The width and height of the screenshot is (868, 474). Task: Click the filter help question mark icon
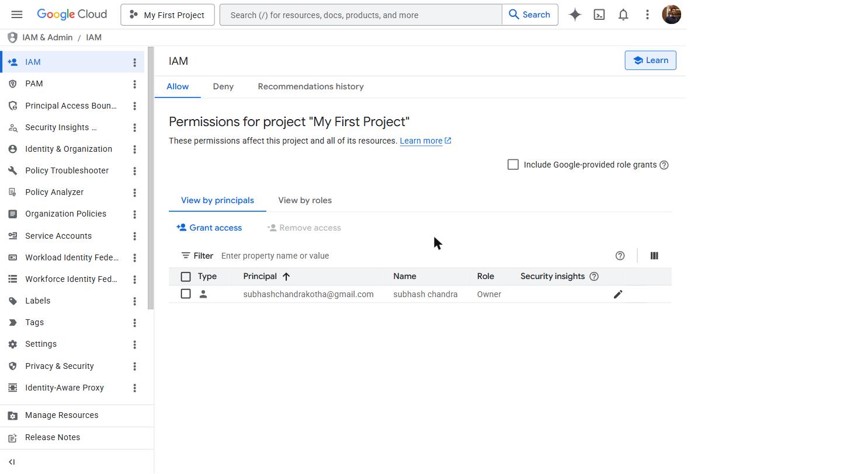pyautogui.click(x=620, y=256)
